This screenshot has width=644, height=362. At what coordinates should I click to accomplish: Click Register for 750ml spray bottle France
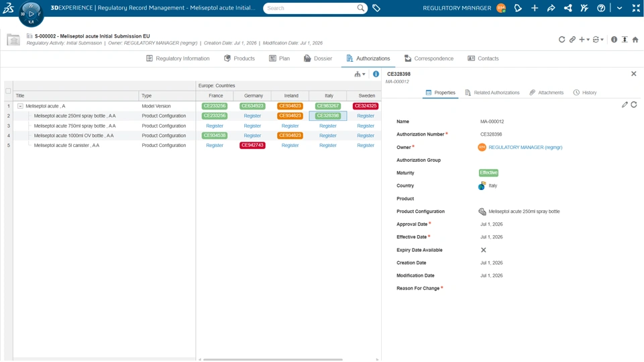[x=215, y=126]
